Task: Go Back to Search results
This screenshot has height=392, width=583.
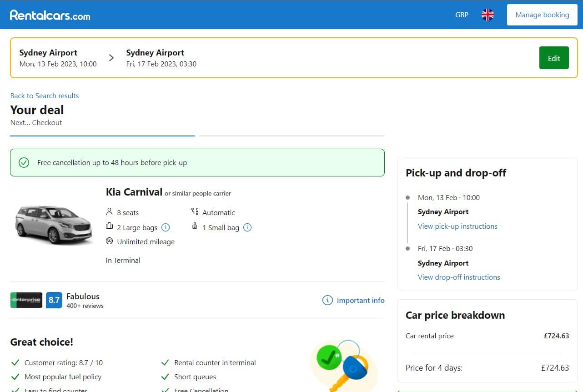Action: [x=45, y=95]
